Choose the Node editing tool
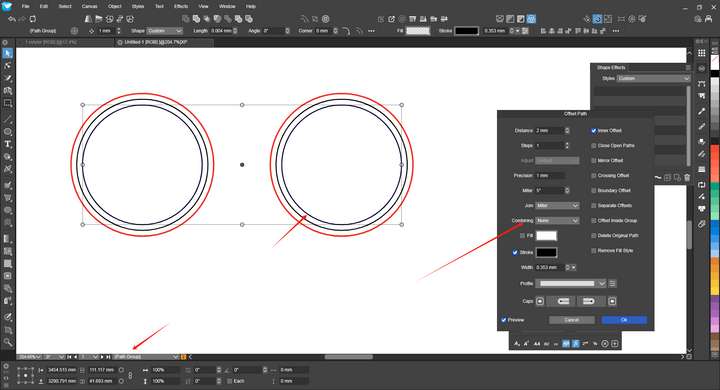The image size is (720, 390). click(x=7, y=66)
